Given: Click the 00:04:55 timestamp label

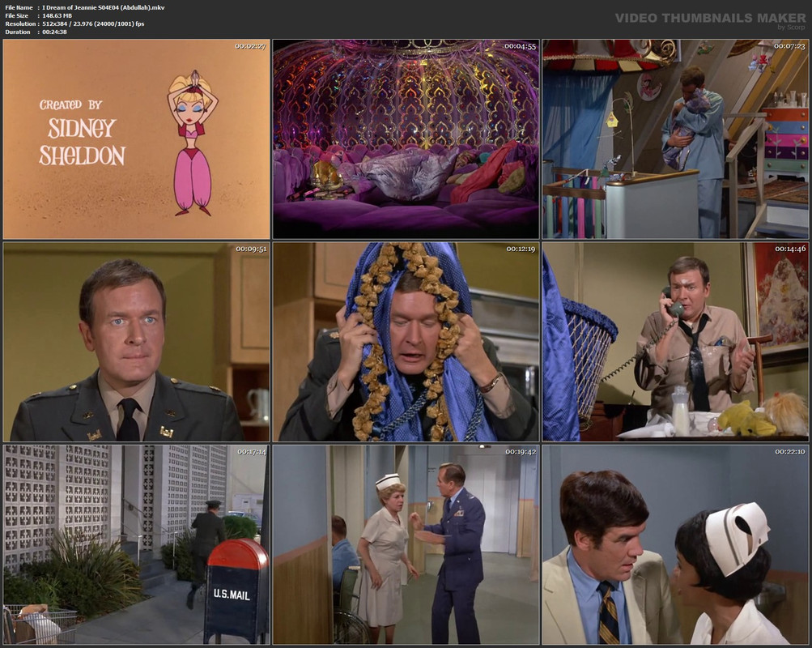Looking at the screenshot, I should 521,46.
